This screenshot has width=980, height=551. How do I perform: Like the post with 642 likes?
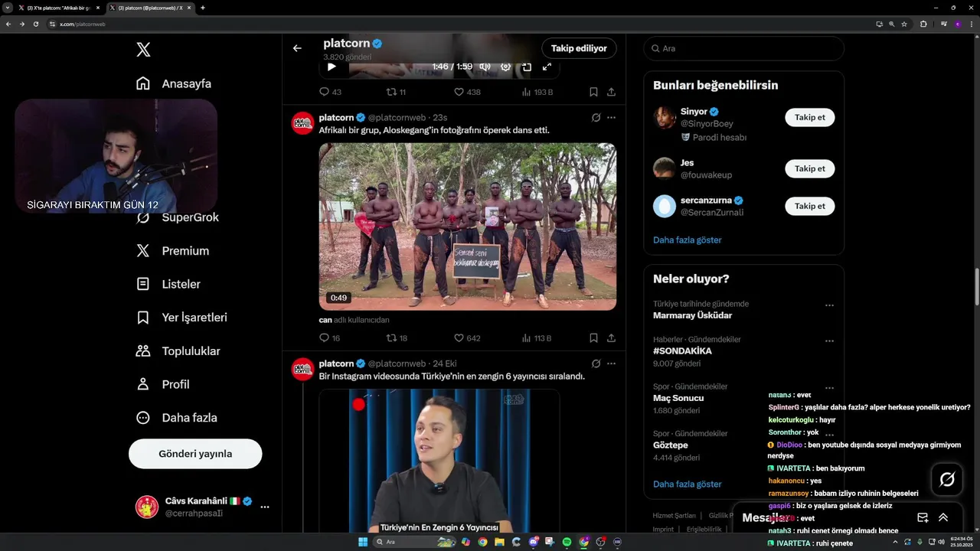pyautogui.click(x=467, y=337)
